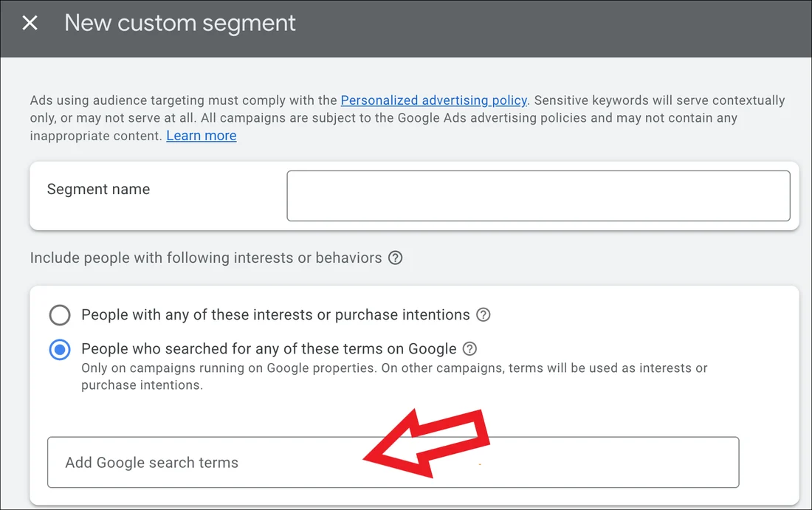The image size is (812, 510).
Task: Show help for searched terms on Google
Action: click(469, 349)
